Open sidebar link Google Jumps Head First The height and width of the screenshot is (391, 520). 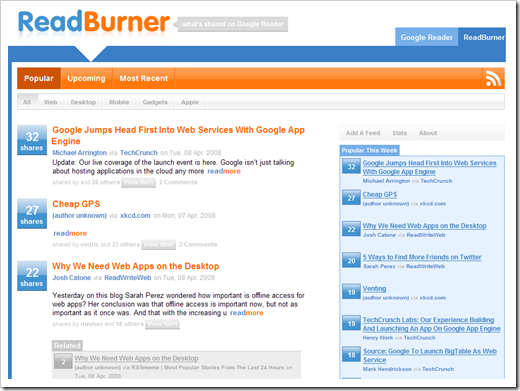[x=429, y=167]
